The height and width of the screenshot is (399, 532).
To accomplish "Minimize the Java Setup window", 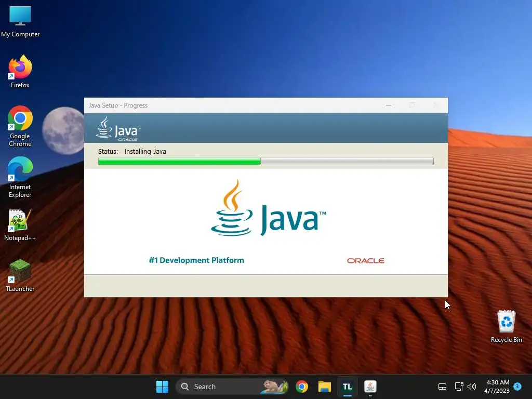I will pyautogui.click(x=389, y=105).
